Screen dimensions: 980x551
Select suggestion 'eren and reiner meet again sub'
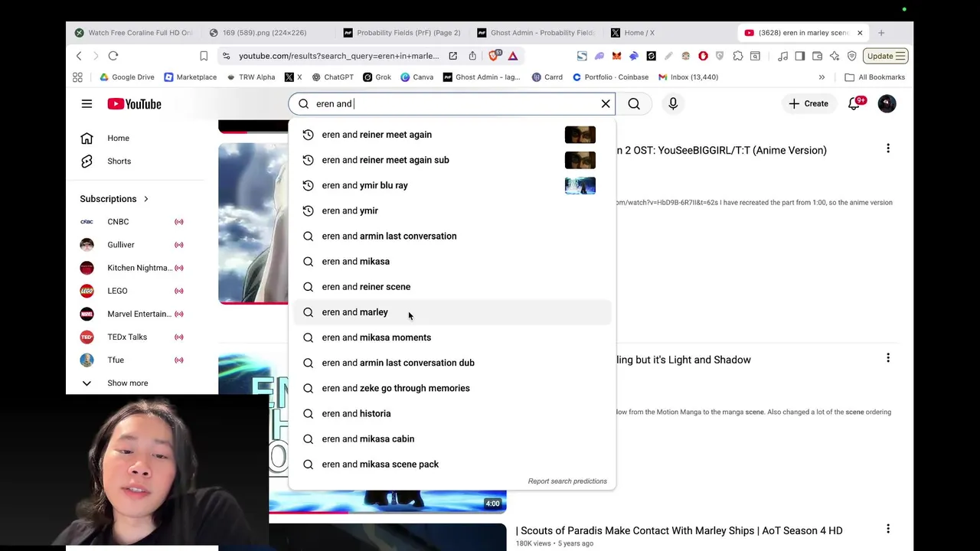click(452, 160)
